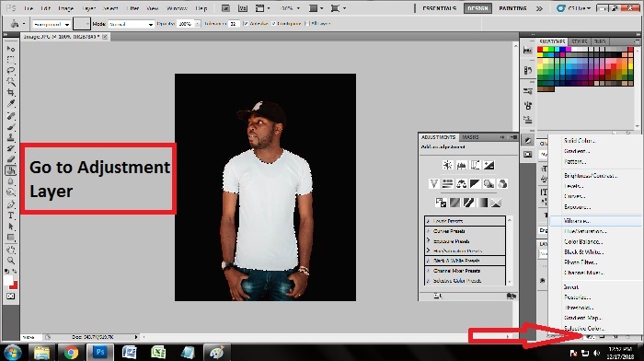
Task: Expand the Channel Mixer Presets list
Action: pyautogui.click(x=428, y=271)
